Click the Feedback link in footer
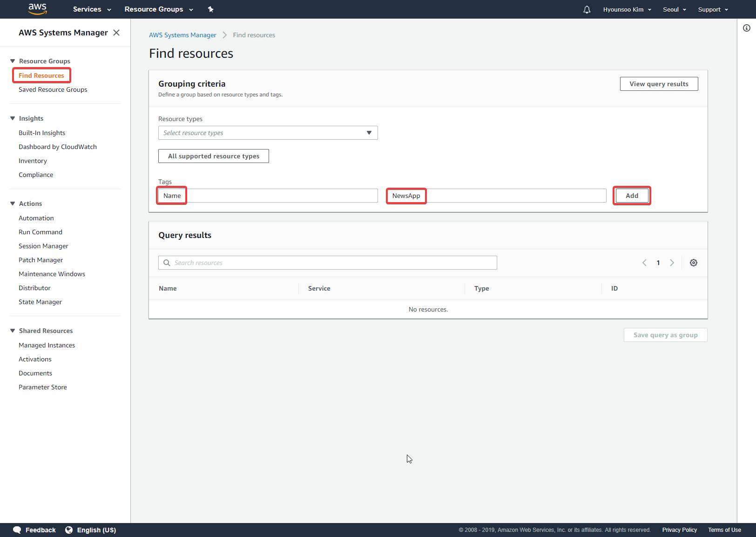 pyautogui.click(x=40, y=530)
